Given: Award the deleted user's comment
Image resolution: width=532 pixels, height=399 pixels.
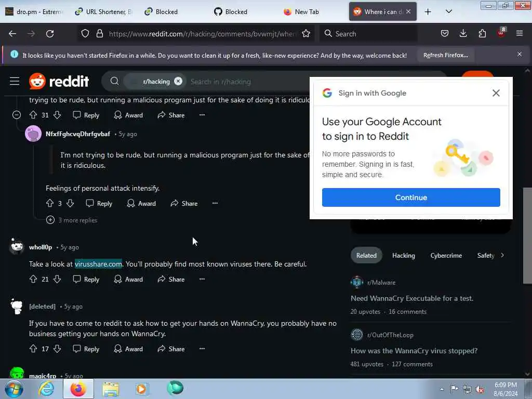Looking at the screenshot, I should point(128,349).
